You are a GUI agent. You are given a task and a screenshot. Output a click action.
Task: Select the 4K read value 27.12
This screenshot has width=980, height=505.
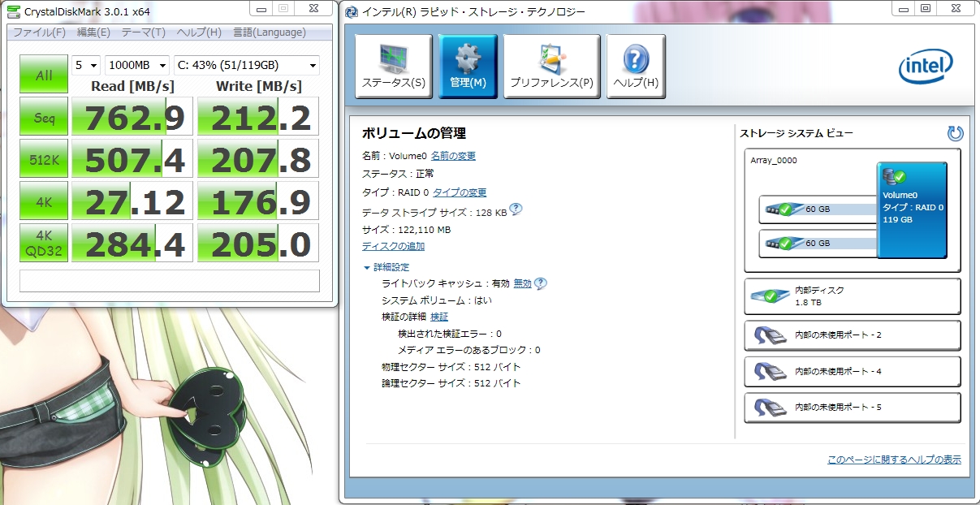(x=132, y=201)
